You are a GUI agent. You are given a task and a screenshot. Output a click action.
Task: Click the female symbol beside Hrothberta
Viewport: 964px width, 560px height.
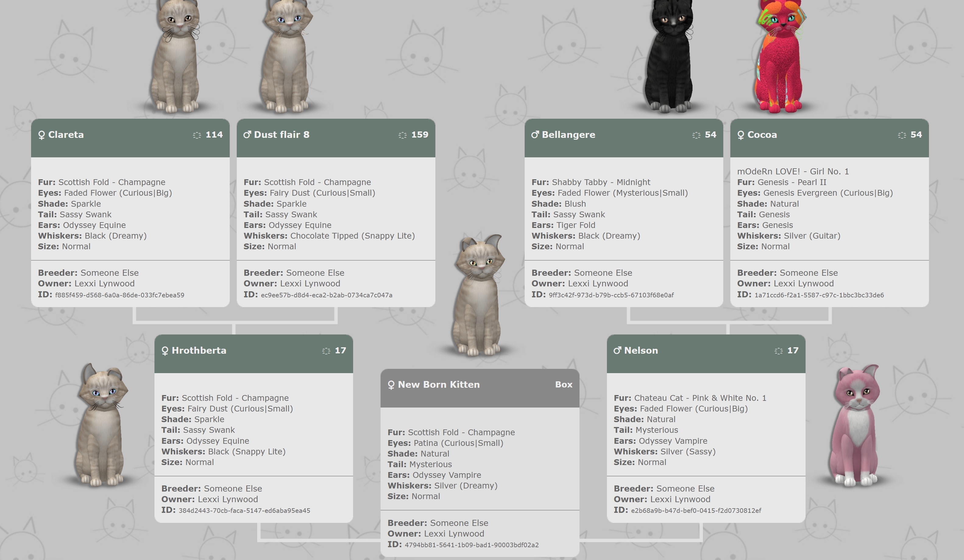coord(165,351)
